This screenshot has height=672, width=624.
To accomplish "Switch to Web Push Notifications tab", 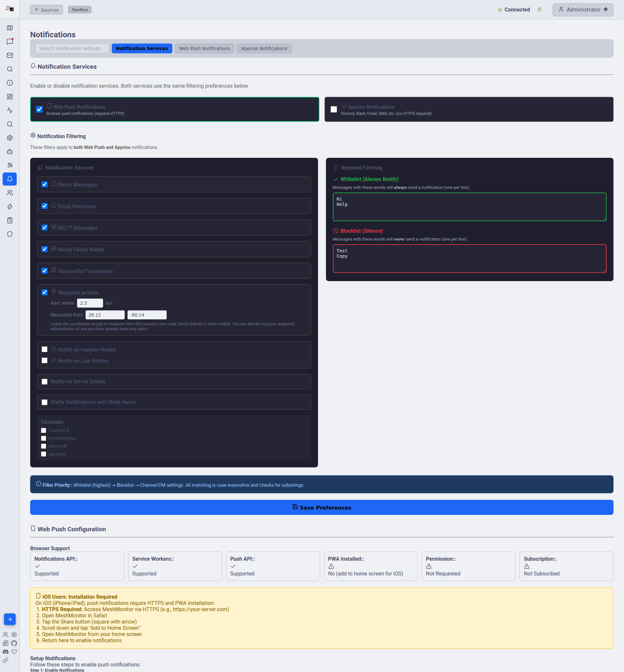I will click(204, 48).
